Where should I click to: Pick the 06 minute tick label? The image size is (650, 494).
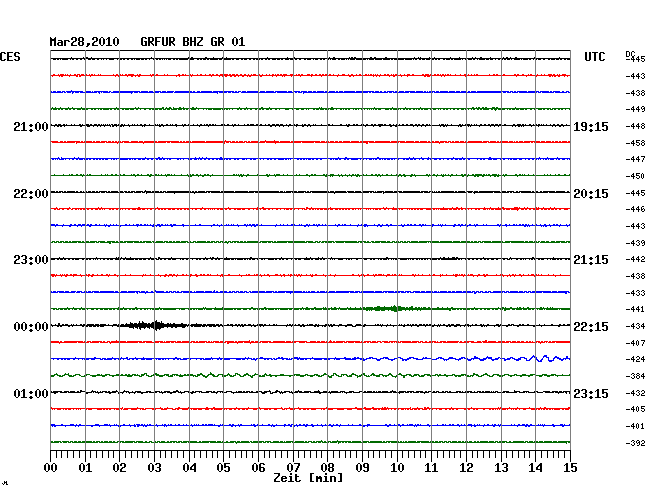(x=258, y=468)
